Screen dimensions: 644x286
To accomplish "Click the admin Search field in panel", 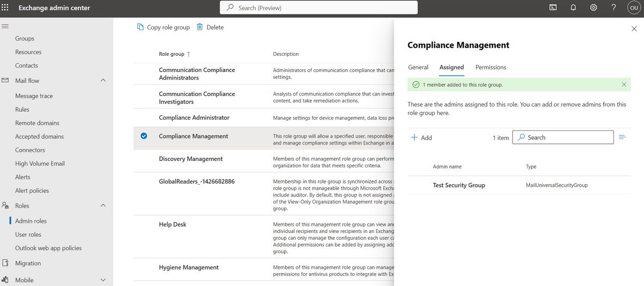I will tap(563, 137).
